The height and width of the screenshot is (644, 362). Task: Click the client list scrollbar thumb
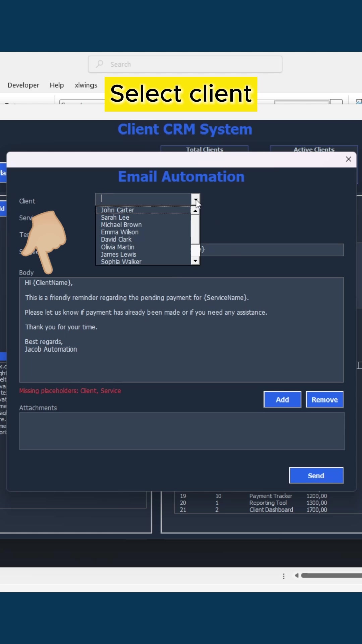(x=195, y=229)
